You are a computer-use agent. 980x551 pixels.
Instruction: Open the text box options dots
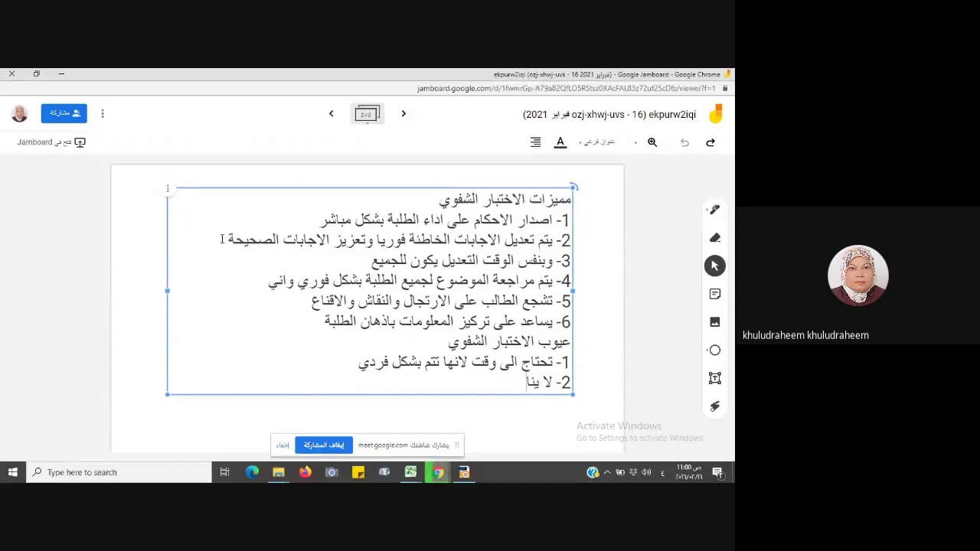click(168, 188)
